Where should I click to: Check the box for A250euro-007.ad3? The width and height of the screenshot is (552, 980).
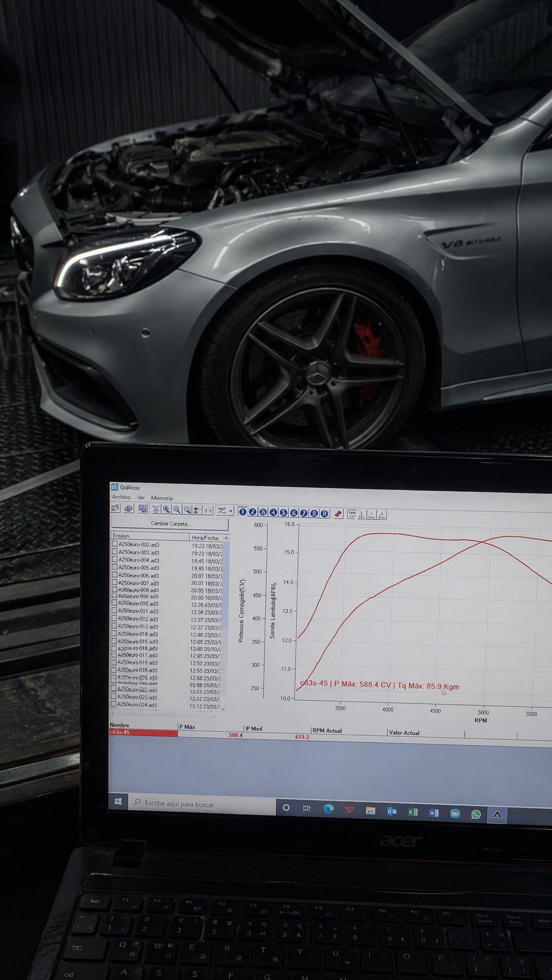(x=115, y=583)
